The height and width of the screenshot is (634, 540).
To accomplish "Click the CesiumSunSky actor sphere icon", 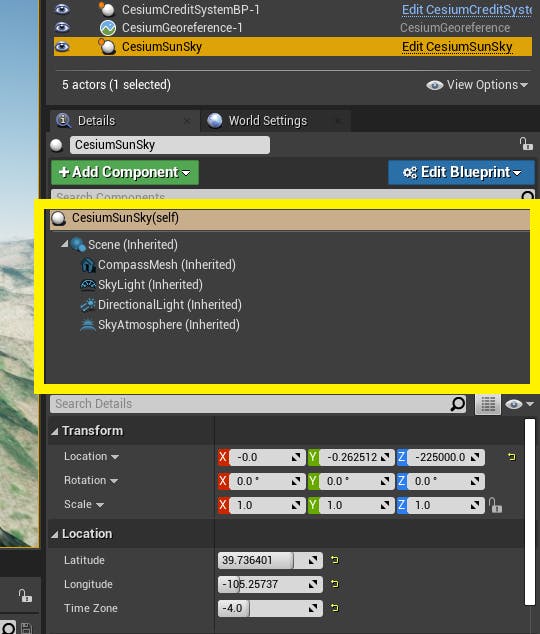I will 107,46.
